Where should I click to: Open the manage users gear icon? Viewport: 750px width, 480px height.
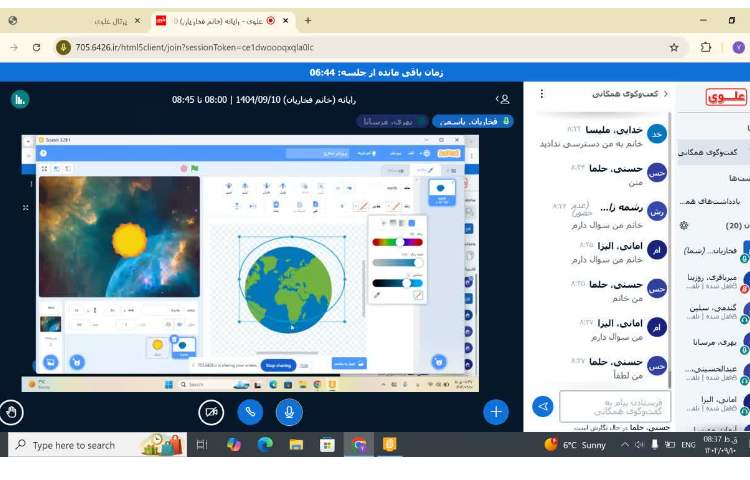tap(684, 225)
